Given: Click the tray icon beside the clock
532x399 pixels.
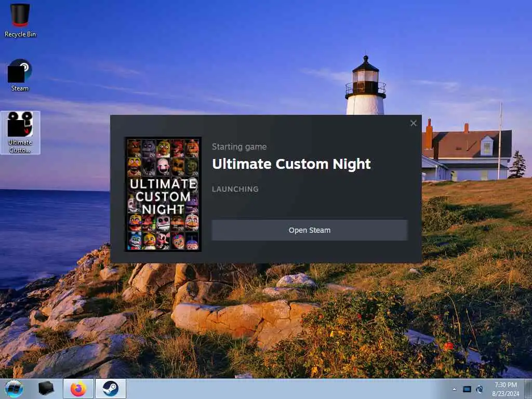Looking at the screenshot, I should [480, 389].
